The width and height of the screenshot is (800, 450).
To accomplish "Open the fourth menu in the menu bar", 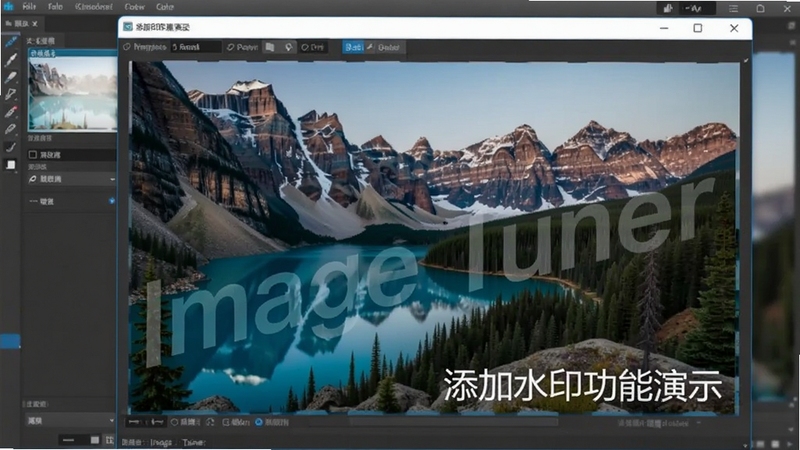I will pyautogui.click(x=134, y=7).
